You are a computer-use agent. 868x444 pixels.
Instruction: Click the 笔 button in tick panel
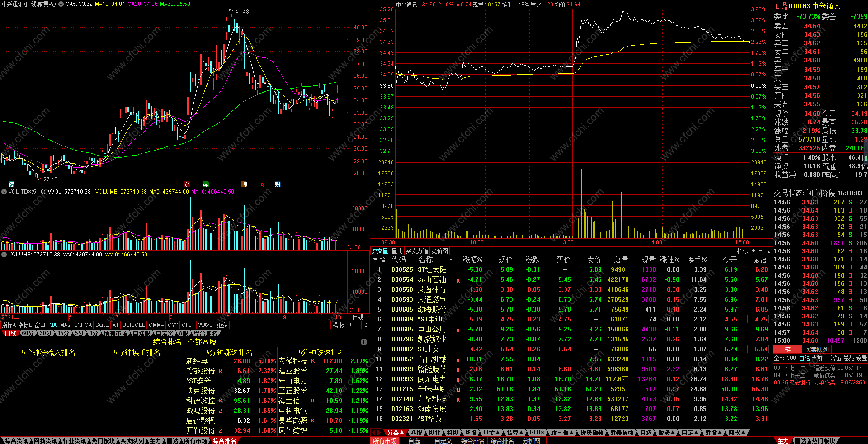coord(787,350)
